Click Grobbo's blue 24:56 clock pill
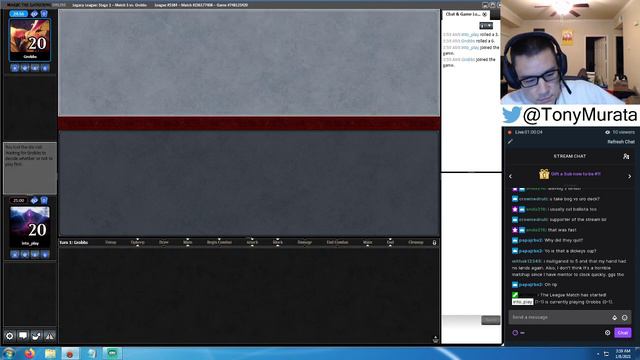Screen dimensions: 640x360 point(19,13)
